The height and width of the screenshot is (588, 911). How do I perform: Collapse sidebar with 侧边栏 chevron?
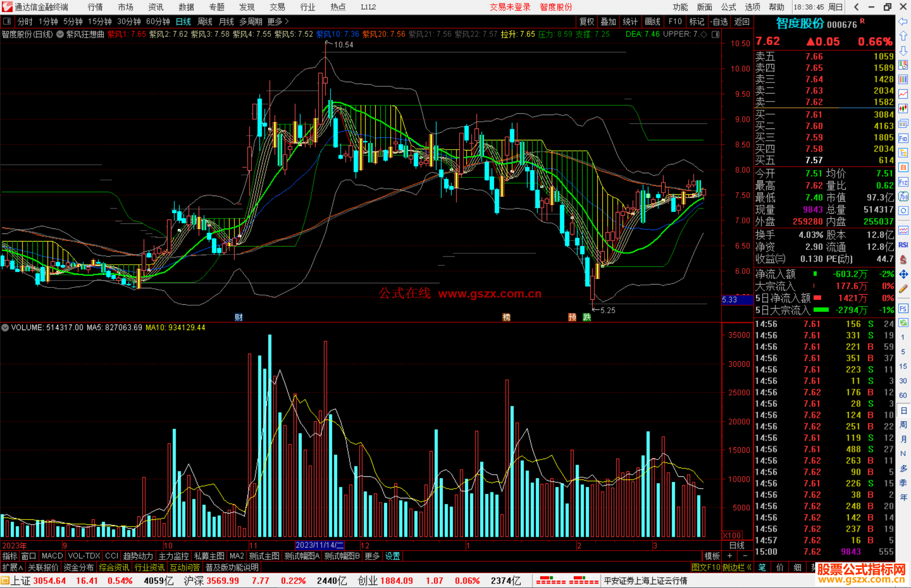tap(749, 567)
